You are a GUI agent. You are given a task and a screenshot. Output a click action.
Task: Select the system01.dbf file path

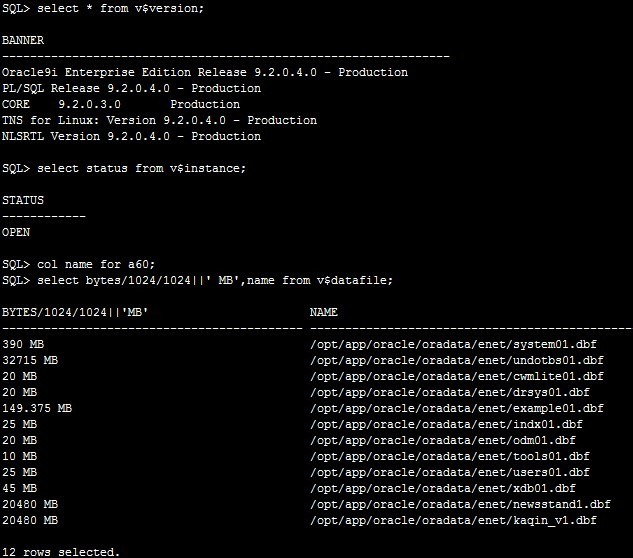click(x=453, y=344)
